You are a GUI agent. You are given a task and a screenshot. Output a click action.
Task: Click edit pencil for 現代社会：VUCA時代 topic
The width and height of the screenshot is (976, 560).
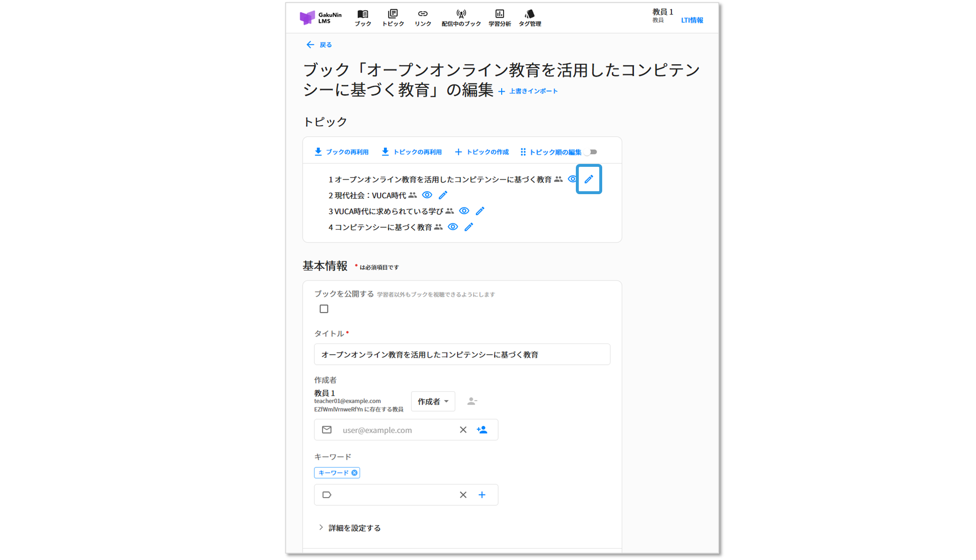pos(443,195)
